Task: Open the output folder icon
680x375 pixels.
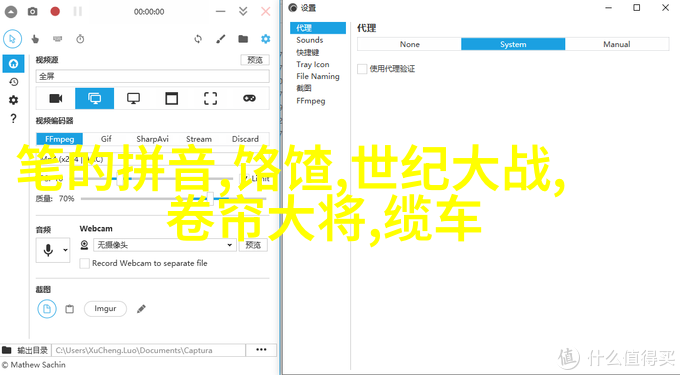Action: coord(243,39)
